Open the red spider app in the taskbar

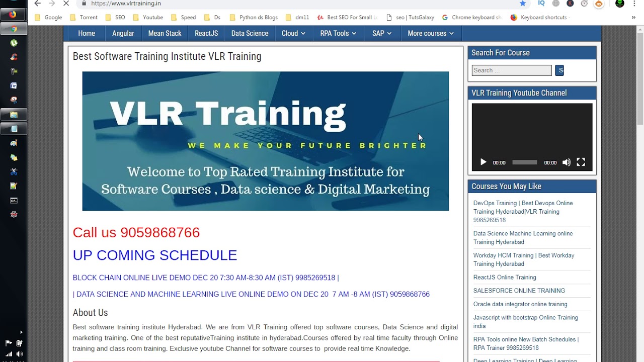coord(14,214)
